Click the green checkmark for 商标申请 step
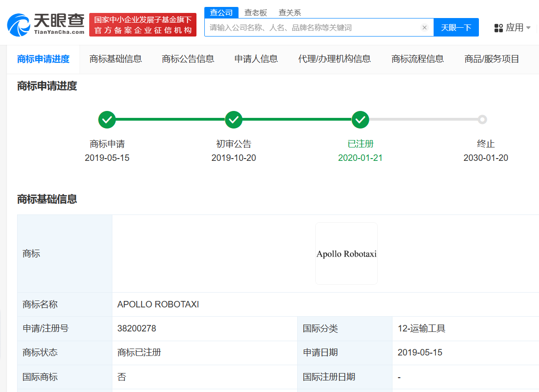539x392 pixels. [107, 119]
